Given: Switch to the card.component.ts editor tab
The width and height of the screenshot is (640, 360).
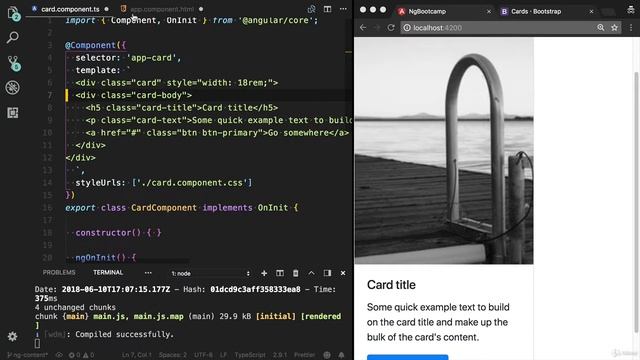Looking at the screenshot, I should point(70,9).
